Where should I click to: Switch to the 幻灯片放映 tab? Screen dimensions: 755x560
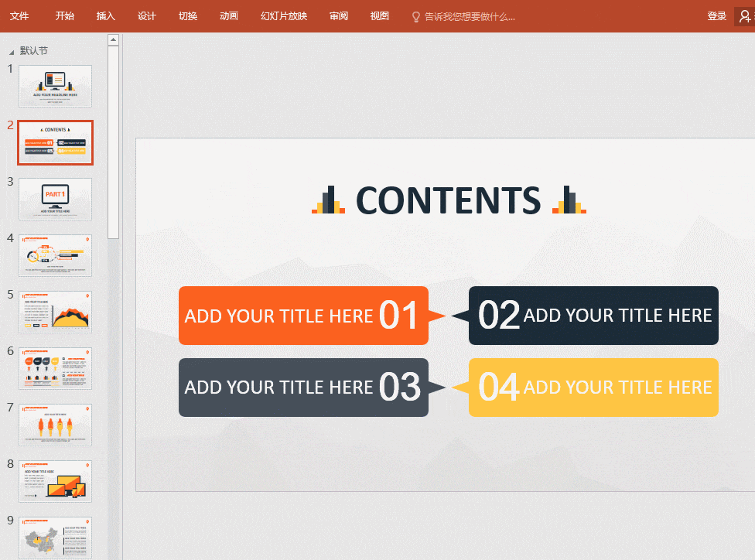(x=284, y=16)
